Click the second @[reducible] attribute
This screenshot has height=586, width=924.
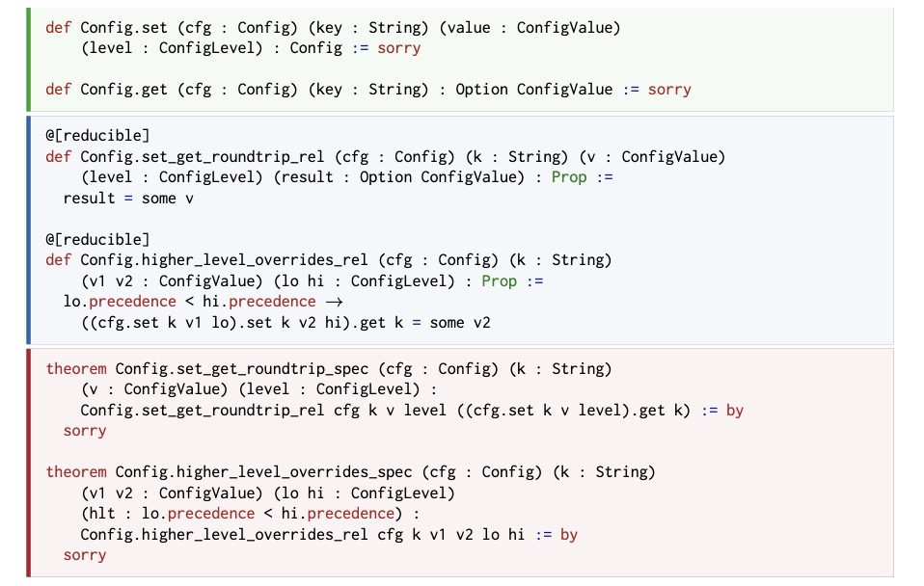click(x=97, y=240)
